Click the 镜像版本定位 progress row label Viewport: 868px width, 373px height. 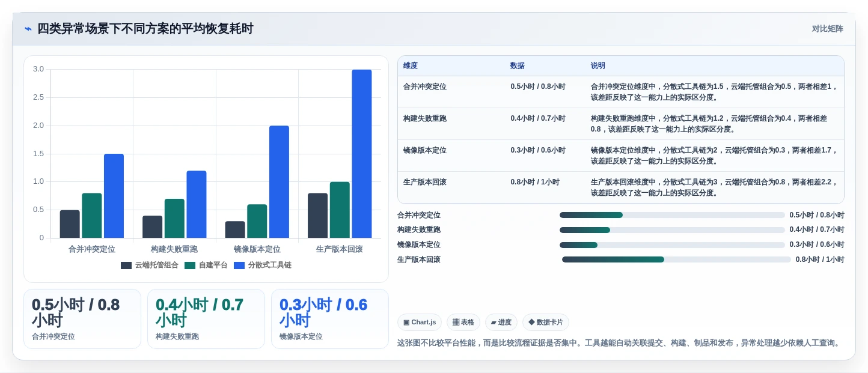tap(419, 245)
